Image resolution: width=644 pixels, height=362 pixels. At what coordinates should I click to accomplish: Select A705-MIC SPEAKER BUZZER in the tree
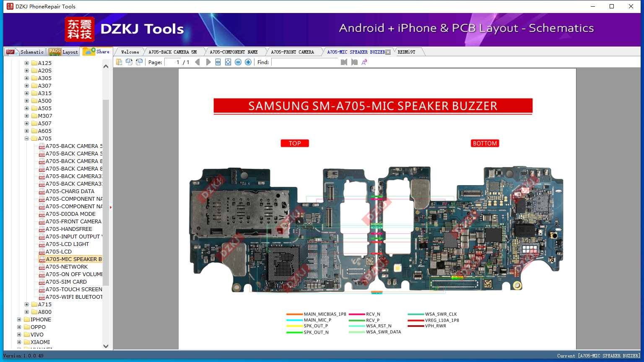coord(74,259)
